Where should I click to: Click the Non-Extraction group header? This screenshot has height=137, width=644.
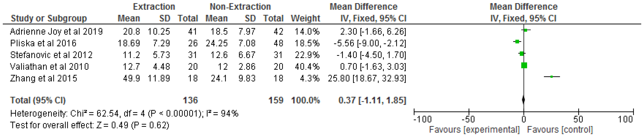coord(240,7)
